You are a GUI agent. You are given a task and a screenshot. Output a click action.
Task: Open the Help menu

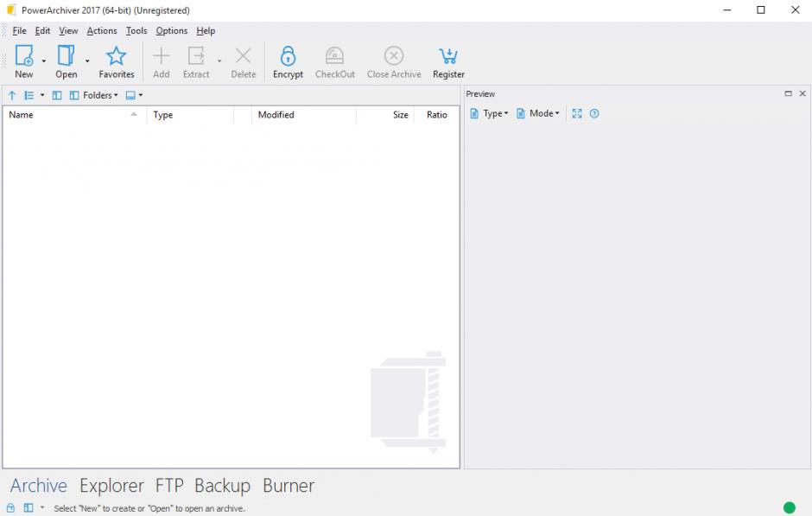click(x=206, y=30)
